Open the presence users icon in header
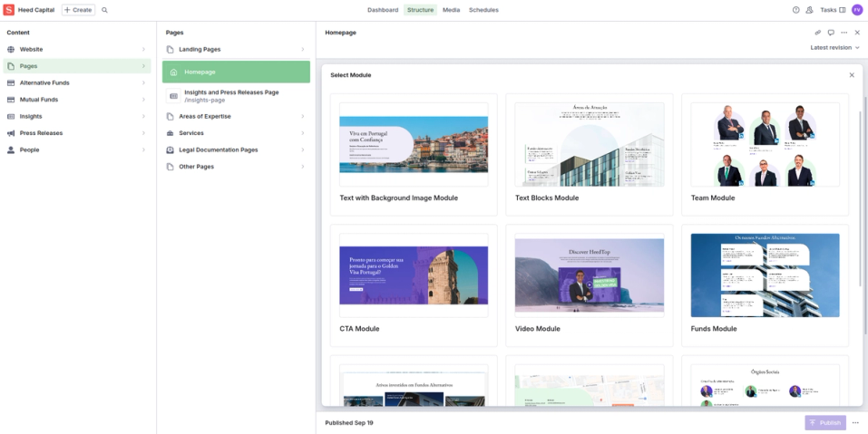Viewport: 868px width, 434px height. (809, 10)
